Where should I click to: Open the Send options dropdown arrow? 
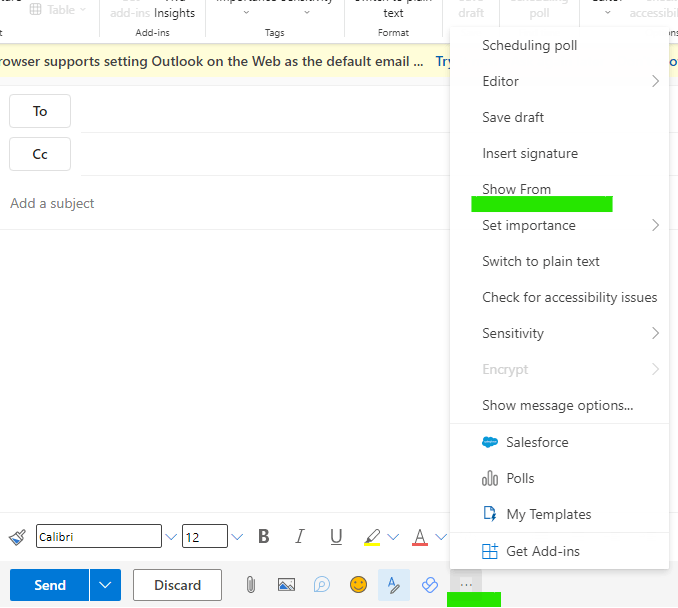click(x=105, y=585)
